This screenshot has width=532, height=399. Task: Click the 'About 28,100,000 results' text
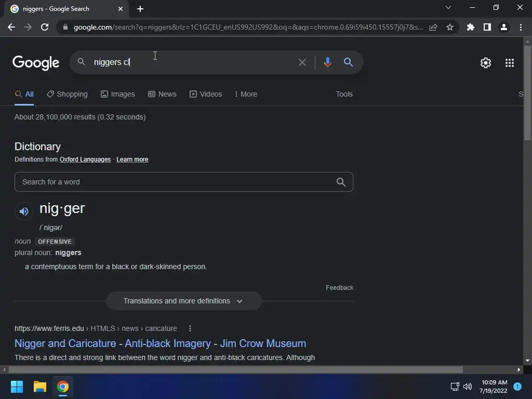(x=80, y=117)
